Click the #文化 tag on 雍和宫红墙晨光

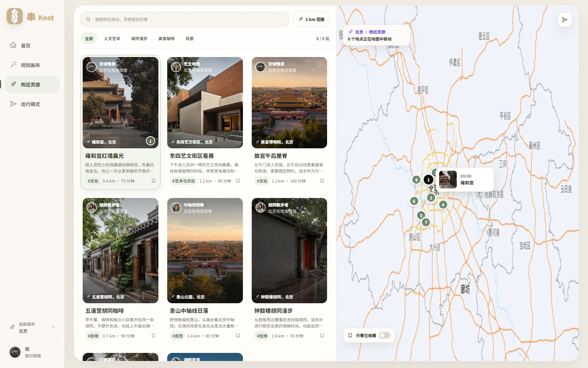click(x=93, y=181)
